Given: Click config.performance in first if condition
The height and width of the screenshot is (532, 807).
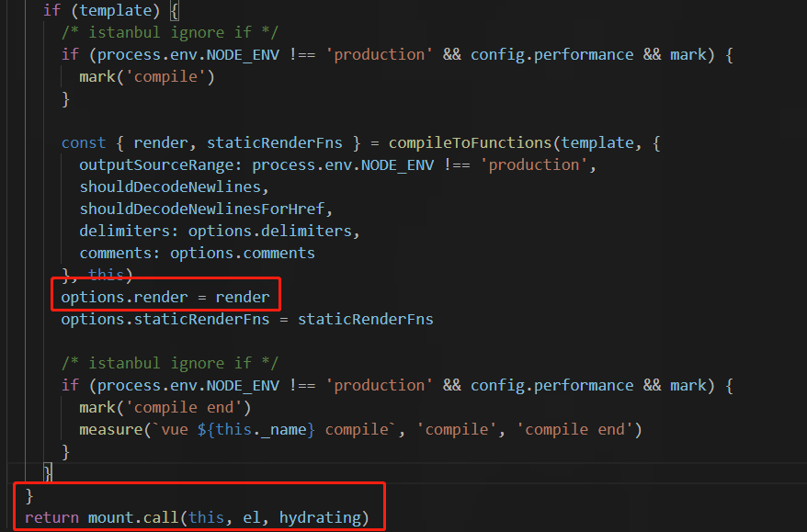Looking at the screenshot, I should click(x=551, y=54).
